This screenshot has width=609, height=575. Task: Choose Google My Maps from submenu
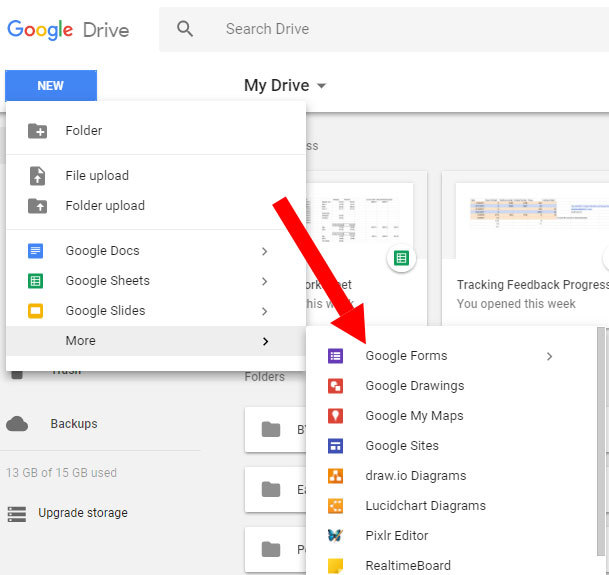click(x=451, y=416)
